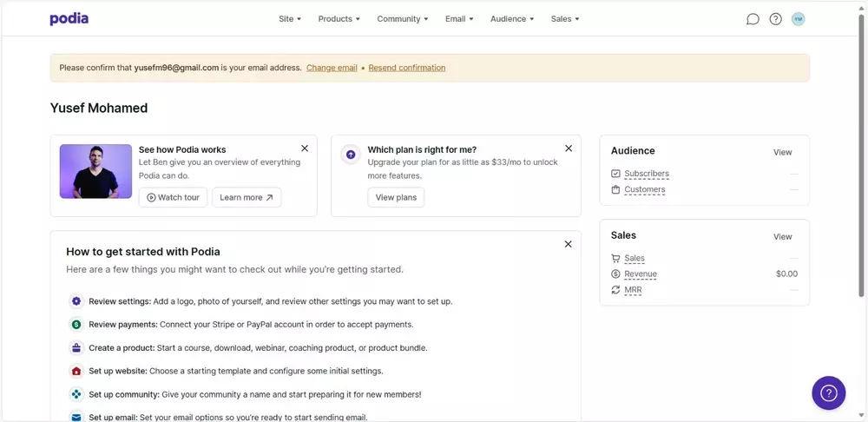Click the purple upgrade arrow icon
This screenshot has height=422, width=868.
[351, 155]
